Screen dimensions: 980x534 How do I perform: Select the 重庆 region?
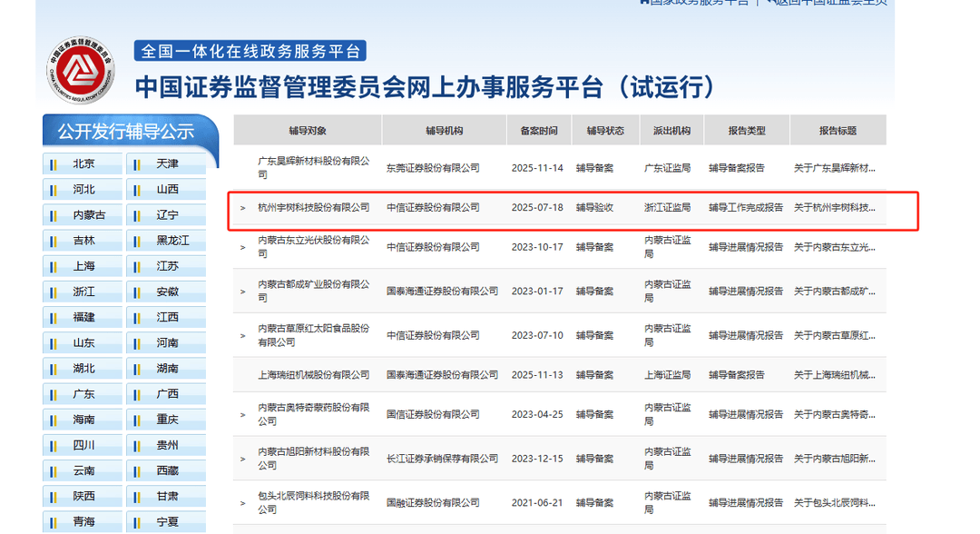click(x=167, y=420)
